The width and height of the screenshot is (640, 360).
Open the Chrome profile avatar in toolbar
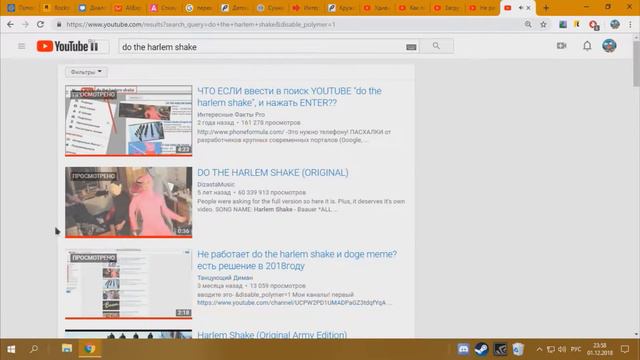pos(615,24)
